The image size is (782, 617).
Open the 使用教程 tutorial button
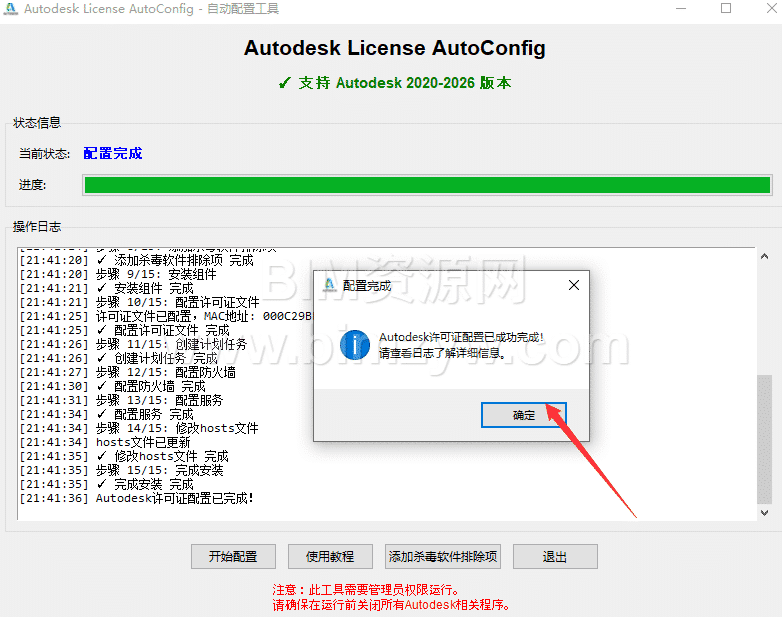pyautogui.click(x=329, y=557)
